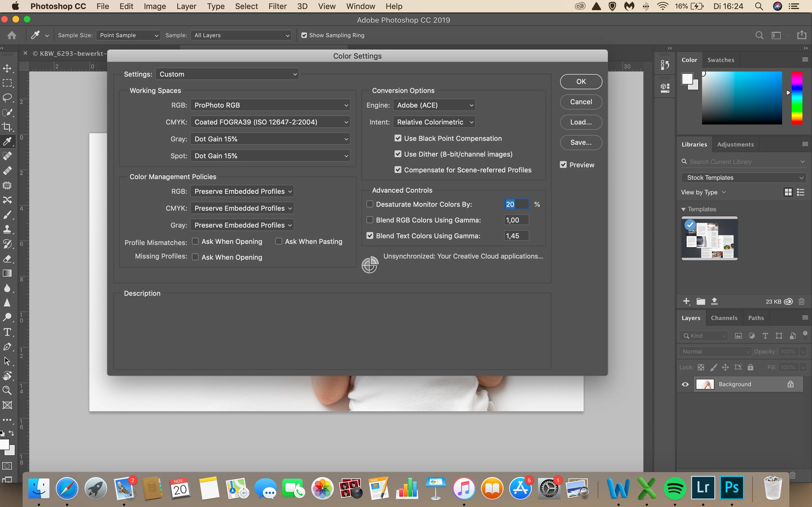Select the Zoom tool in toolbar
This screenshot has width=812, height=507.
[7, 390]
